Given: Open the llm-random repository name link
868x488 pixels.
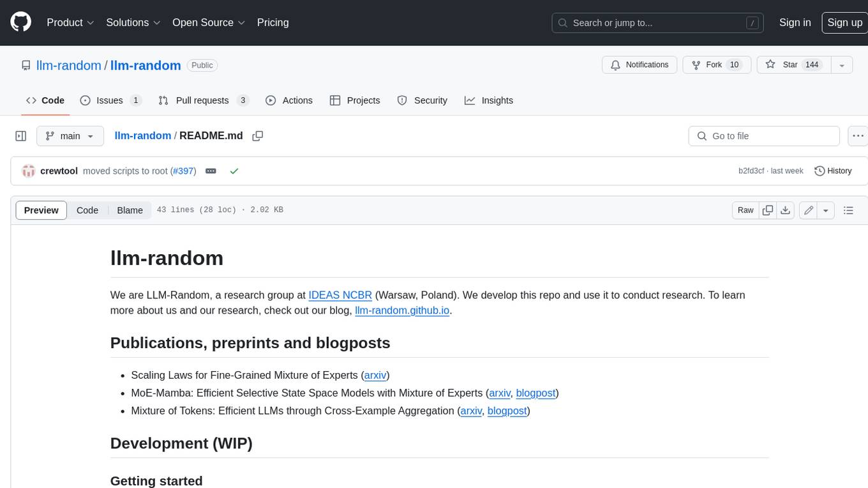Looking at the screenshot, I should coord(146,65).
